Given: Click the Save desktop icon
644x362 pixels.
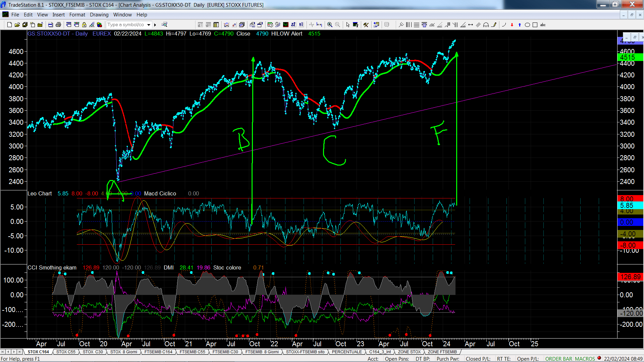Looking at the screenshot, I should [25, 24].
